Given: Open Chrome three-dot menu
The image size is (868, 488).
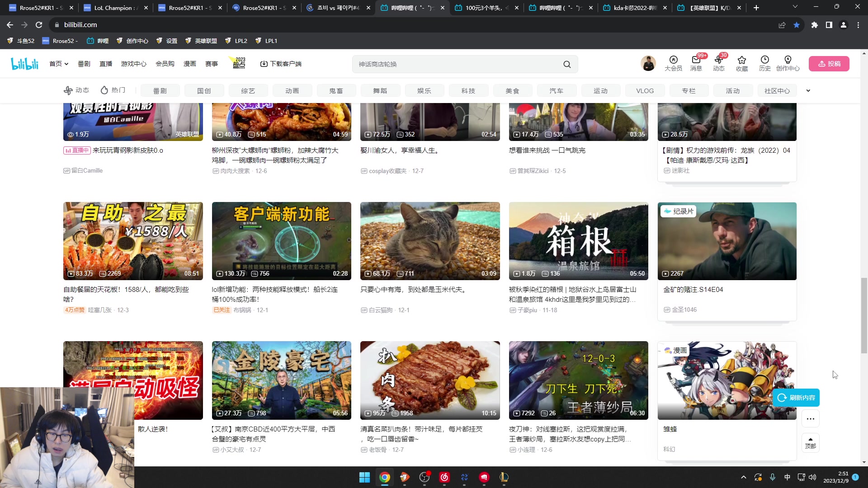Looking at the screenshot, I should (x=858, y=25).
